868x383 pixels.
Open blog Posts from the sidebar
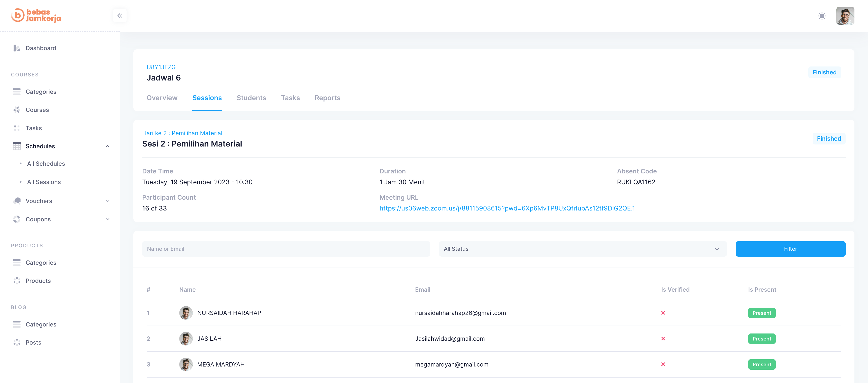[33, 343]
